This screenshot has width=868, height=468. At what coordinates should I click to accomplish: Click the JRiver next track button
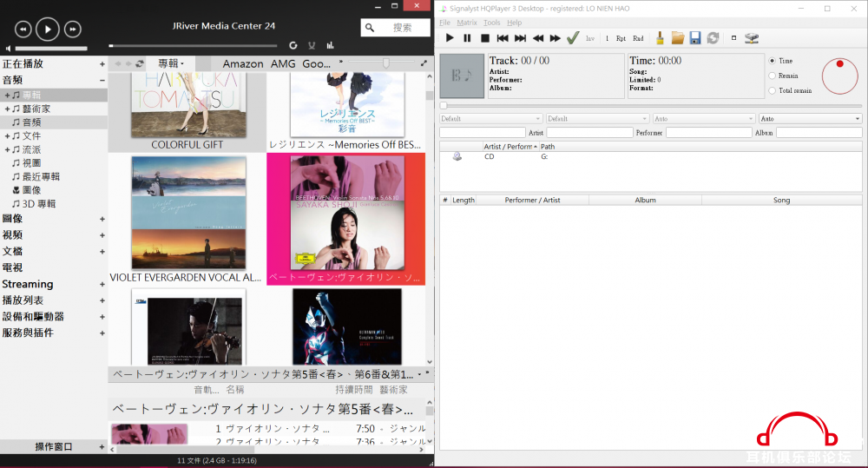click(x=73, y=29)
